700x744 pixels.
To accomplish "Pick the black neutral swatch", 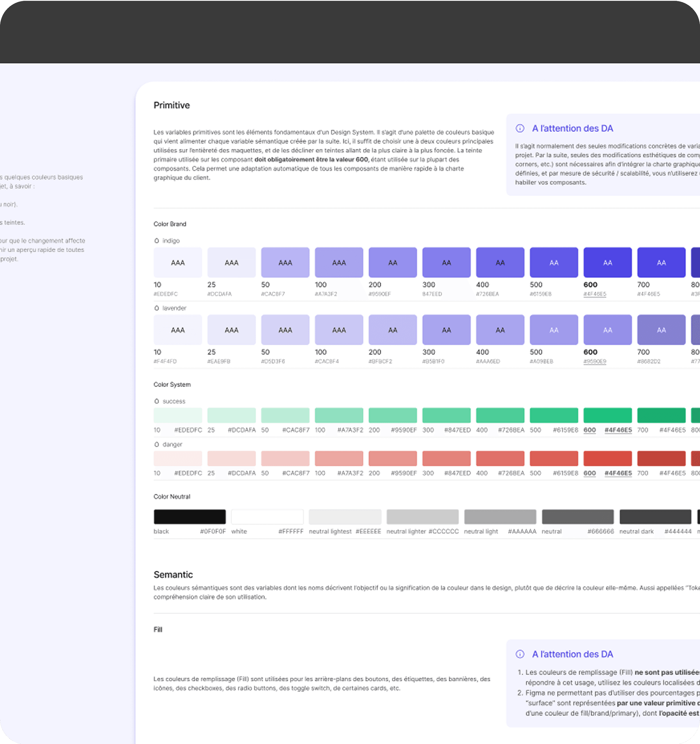I will click(190, 516).
